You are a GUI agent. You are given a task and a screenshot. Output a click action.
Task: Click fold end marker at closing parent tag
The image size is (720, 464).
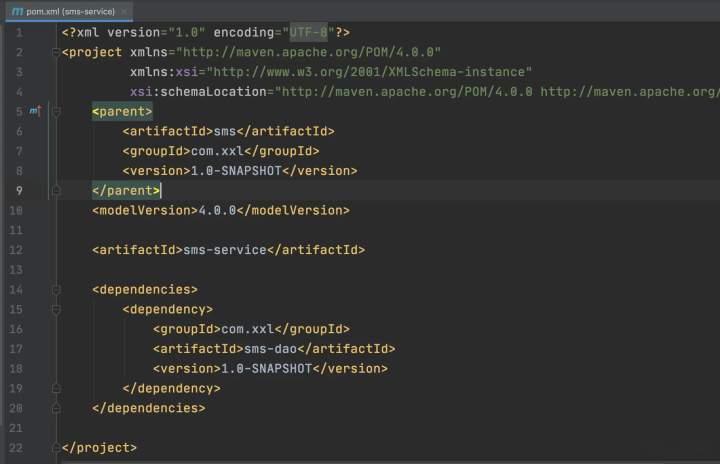[x=56, y=190]
